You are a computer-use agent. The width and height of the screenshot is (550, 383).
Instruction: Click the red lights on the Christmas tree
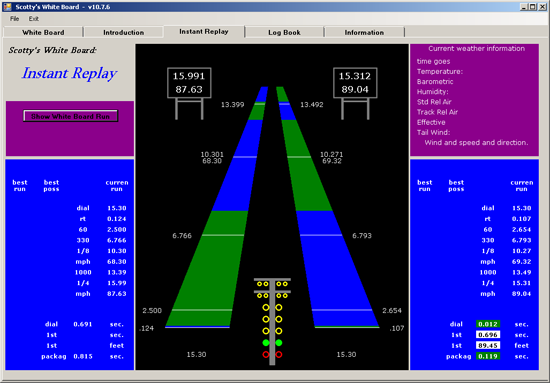coord(272,355)
